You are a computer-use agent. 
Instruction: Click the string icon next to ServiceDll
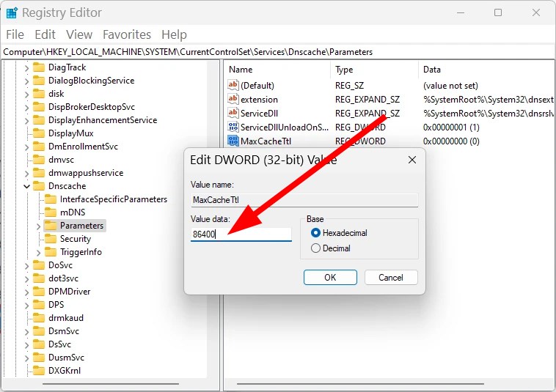point(233,113)
